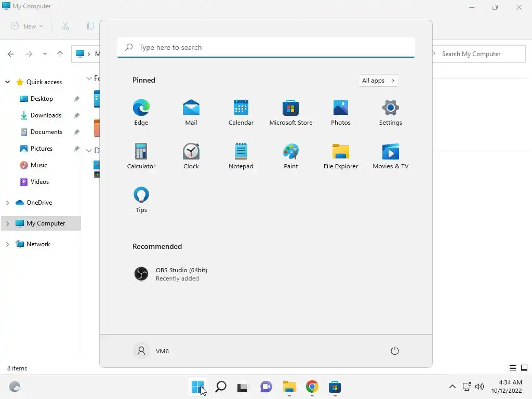Open Microsoft Store on taskbar
Viewport: 532px width, 399px height.
click(335, 387)
